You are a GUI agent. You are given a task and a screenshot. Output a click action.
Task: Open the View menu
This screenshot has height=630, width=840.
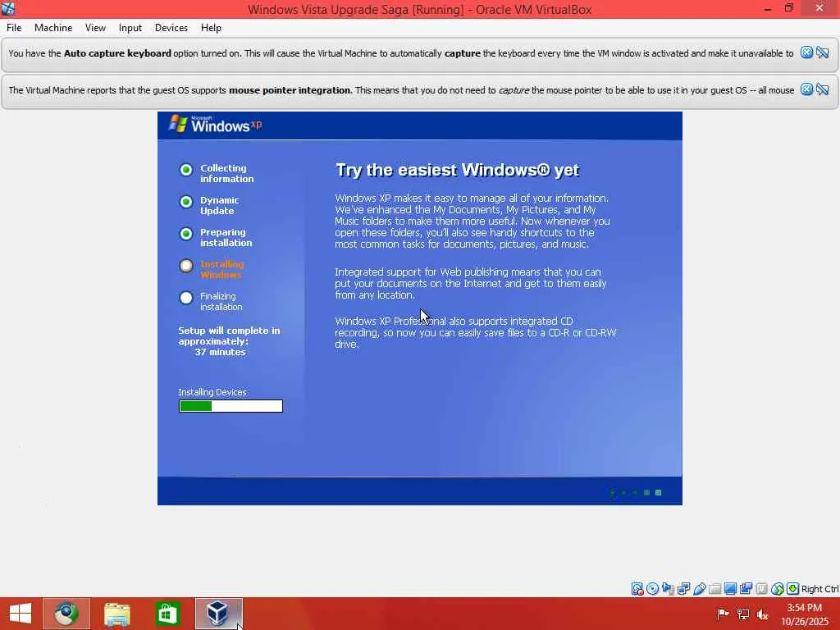(95, 28)
